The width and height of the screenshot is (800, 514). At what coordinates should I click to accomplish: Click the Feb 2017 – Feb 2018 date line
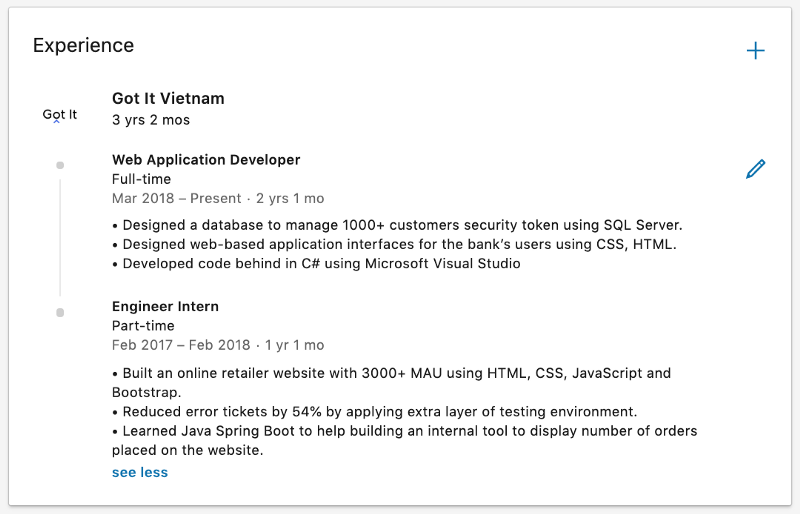[x=218, y=345]
